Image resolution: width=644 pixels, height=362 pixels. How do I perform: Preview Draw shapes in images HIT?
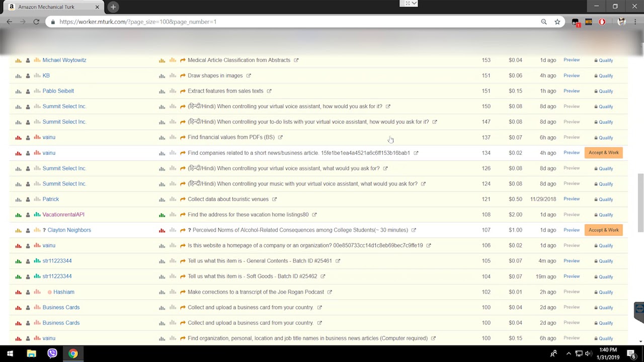click(x=572, y=76)
